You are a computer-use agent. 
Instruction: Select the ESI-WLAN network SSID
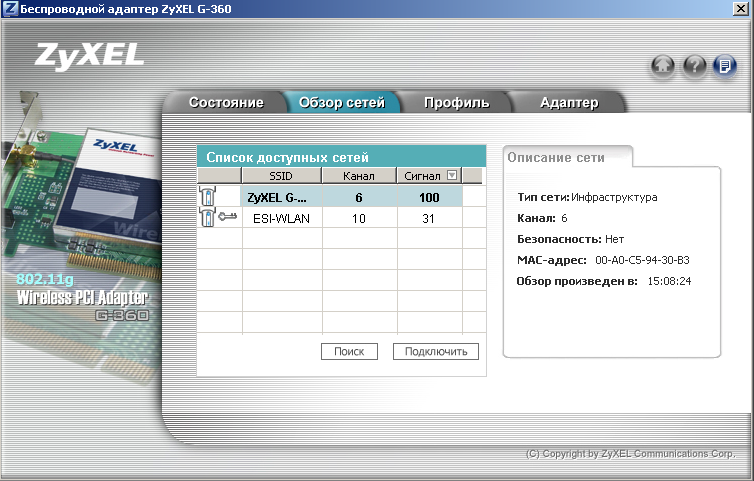coord(281,219)
